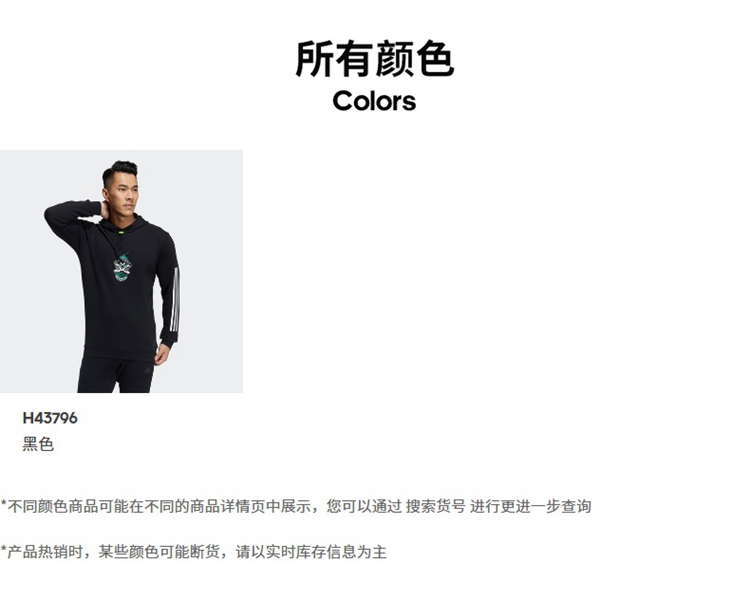This screenshot has height=601, width=750.
Task: Click the green graphic on hoodie chest
Action: [x=122, y=267]
